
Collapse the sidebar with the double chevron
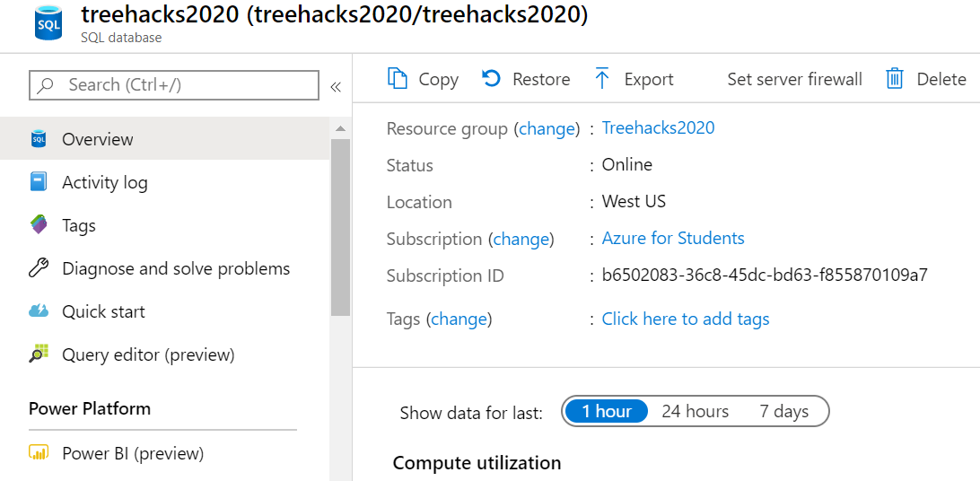[336, 86]
